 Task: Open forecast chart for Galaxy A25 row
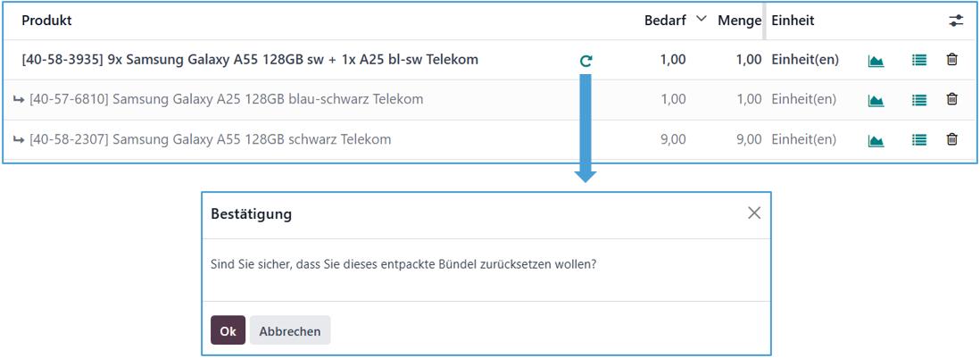[x=876, y=100]
